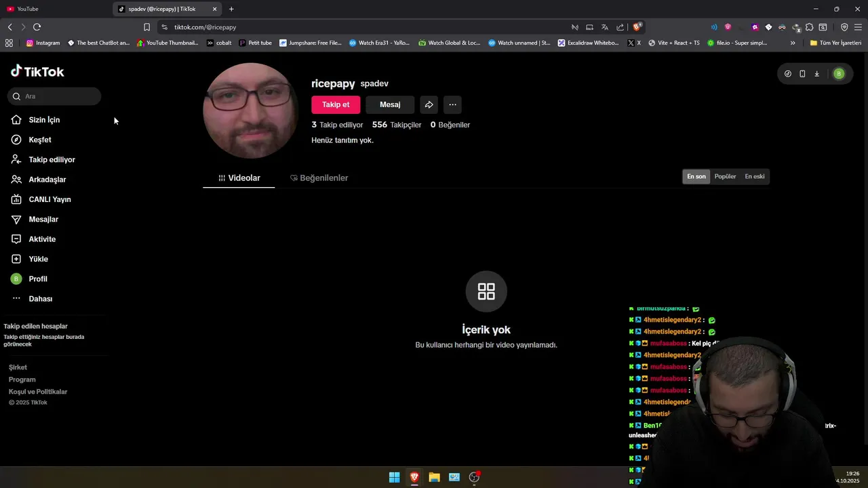Open Excalidraw Whiteboard bookmark

click(x=589, y=43)
